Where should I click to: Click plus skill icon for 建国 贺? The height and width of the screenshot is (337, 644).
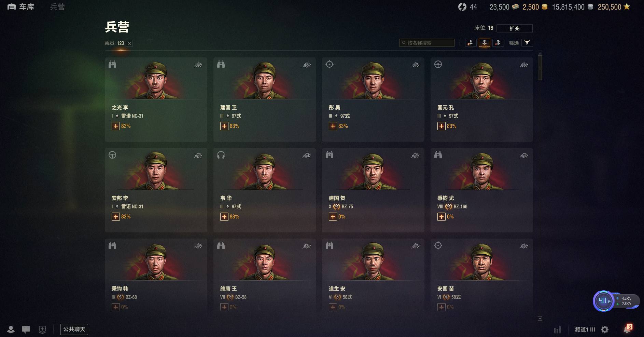(x=333, y=217)
